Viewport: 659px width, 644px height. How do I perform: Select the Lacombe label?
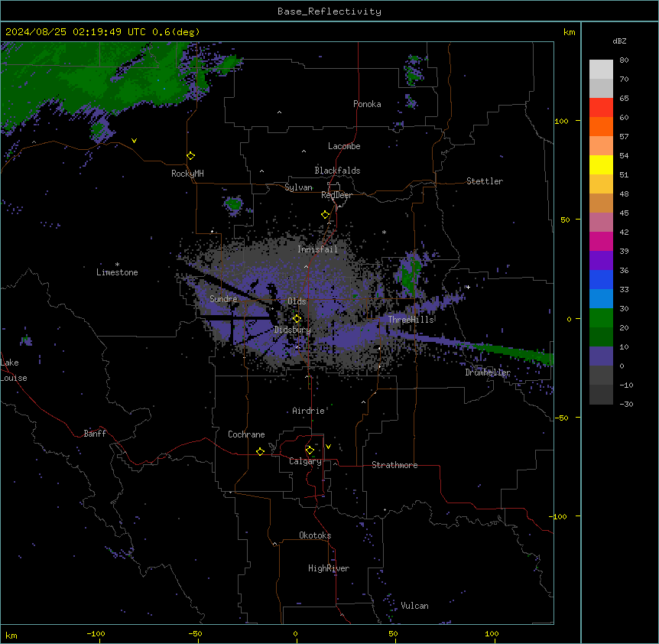click(344, 146)
